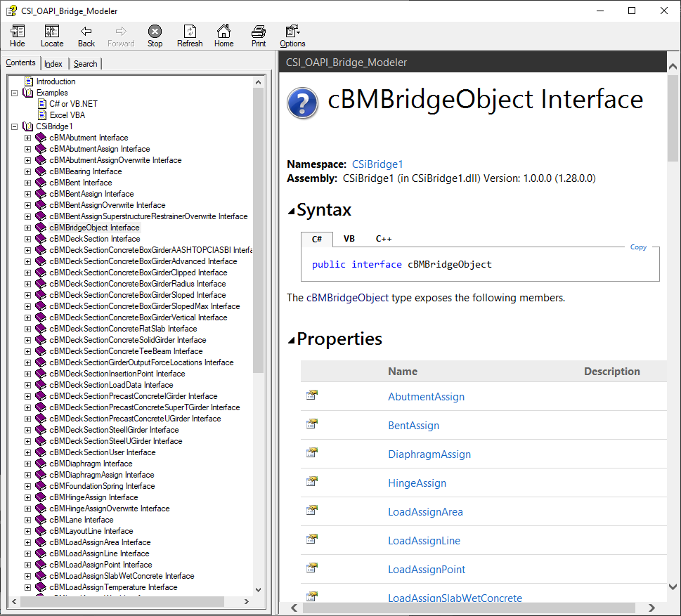681x616 pixels.
Task: Collapse the CSiBridge1 tree node
Action: click(x=14, y=126)
